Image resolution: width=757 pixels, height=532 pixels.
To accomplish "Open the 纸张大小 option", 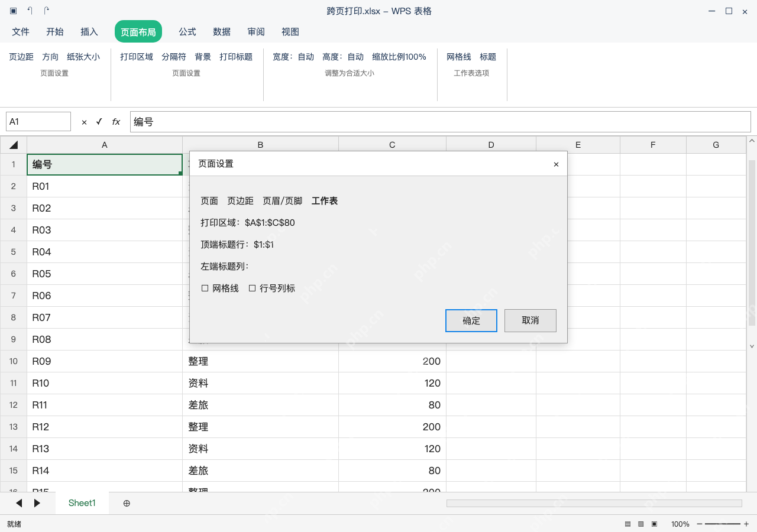I will [83, 57].
